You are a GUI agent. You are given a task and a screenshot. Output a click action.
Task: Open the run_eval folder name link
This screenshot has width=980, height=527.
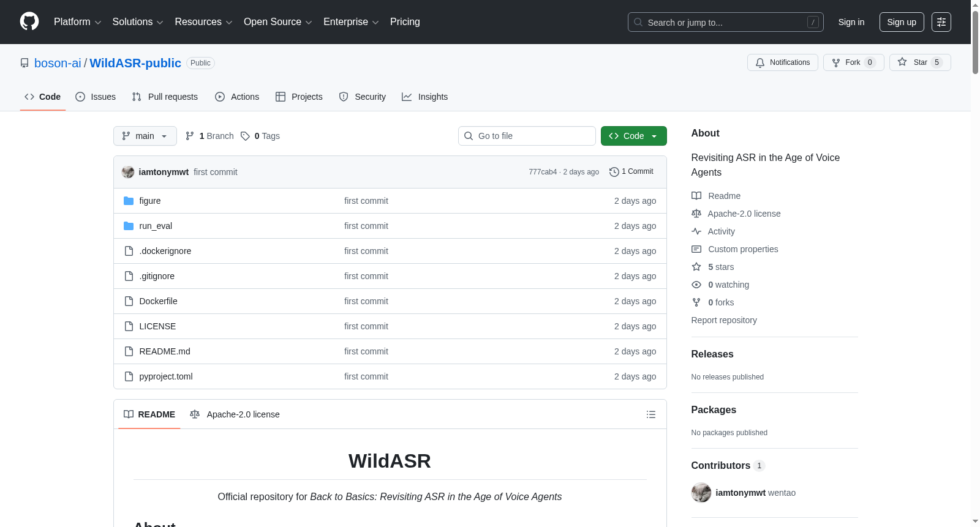pyautogui.click(x=156, y=226)
